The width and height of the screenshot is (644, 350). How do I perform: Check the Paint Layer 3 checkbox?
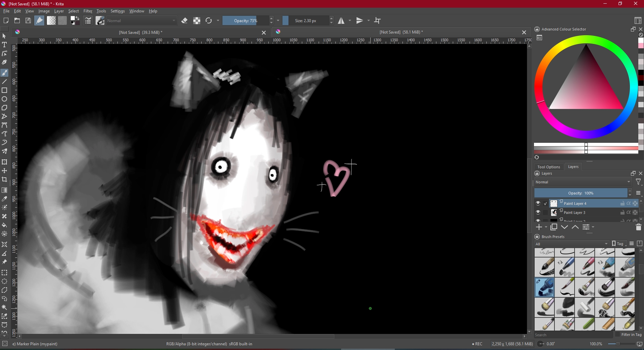click(x=545, y=213)
